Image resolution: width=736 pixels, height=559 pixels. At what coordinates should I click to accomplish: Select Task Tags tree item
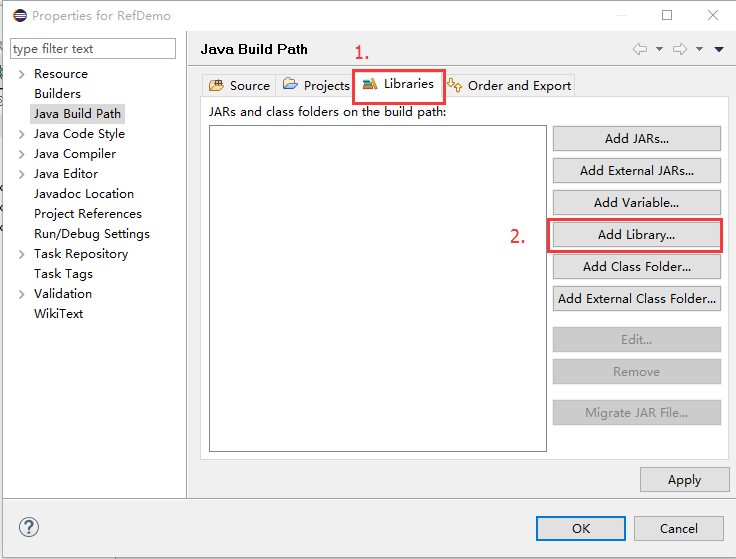(x=63, y=274)
